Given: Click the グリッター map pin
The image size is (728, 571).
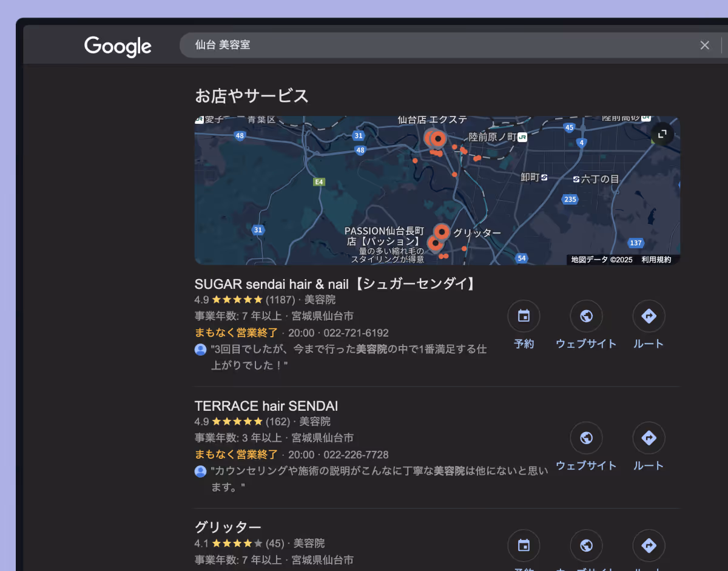Looking at the screenshot, I should (x=442, y=232).
